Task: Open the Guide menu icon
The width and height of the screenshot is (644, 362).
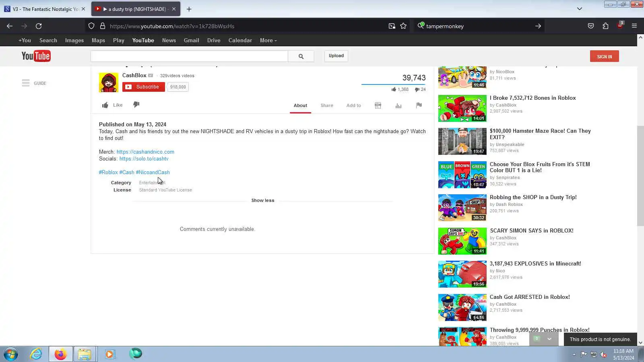Action: (26, 83)
